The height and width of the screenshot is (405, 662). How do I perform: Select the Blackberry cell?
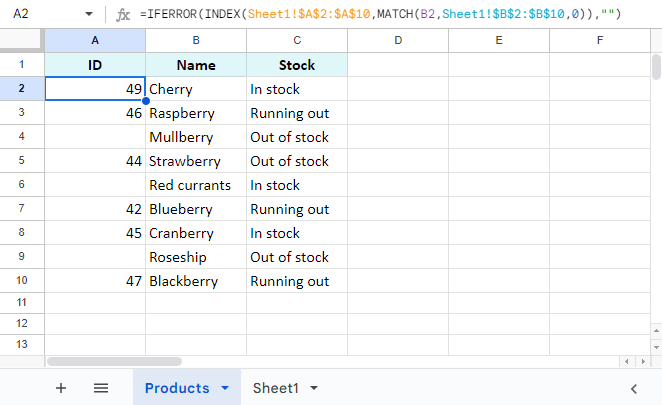click(196, 281)
